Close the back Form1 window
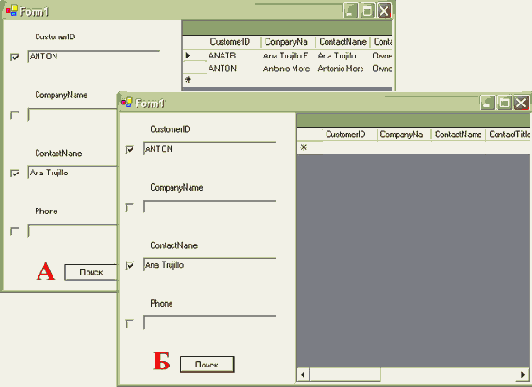Viewport: 532px width, 387px height. tap(384, 11)
